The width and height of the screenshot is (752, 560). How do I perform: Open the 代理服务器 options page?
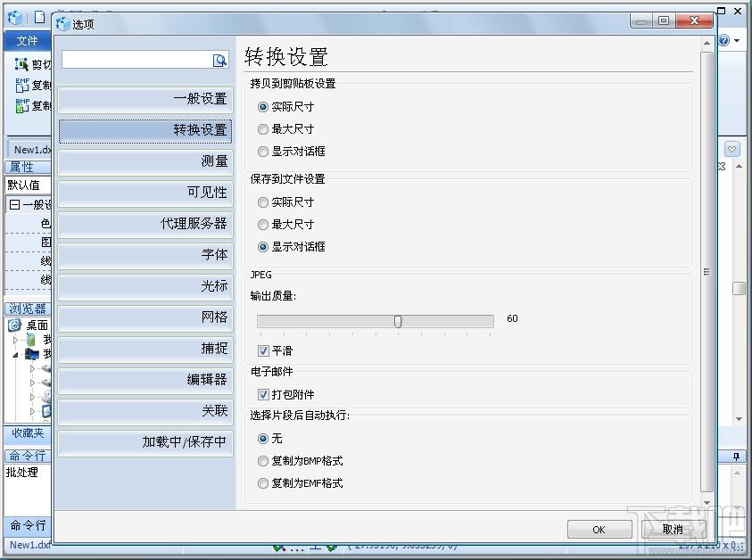145,224
